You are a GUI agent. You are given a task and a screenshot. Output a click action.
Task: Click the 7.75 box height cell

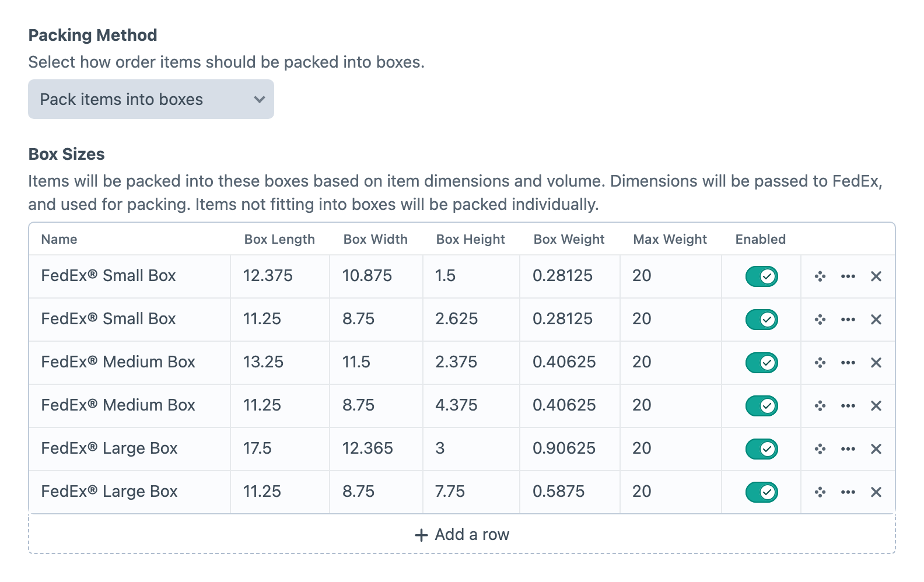click(x=471, y=492)
